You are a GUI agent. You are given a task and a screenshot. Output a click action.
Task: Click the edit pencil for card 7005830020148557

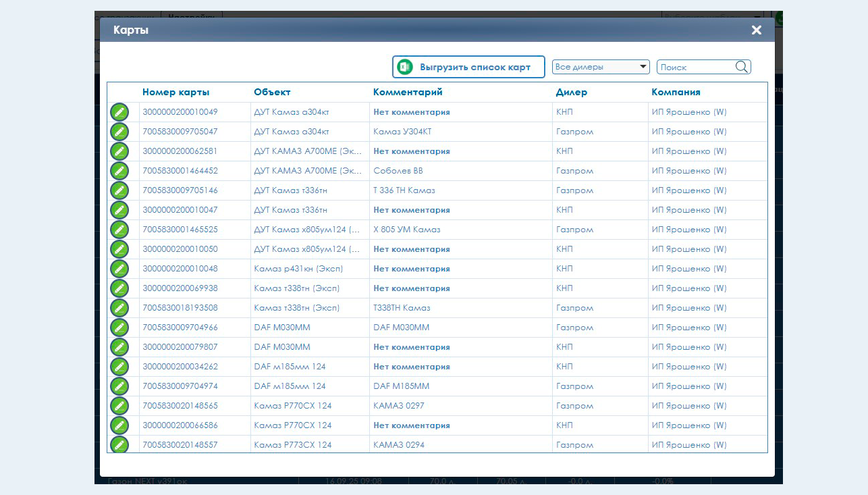pyautogui.click(x=119, y=444)
